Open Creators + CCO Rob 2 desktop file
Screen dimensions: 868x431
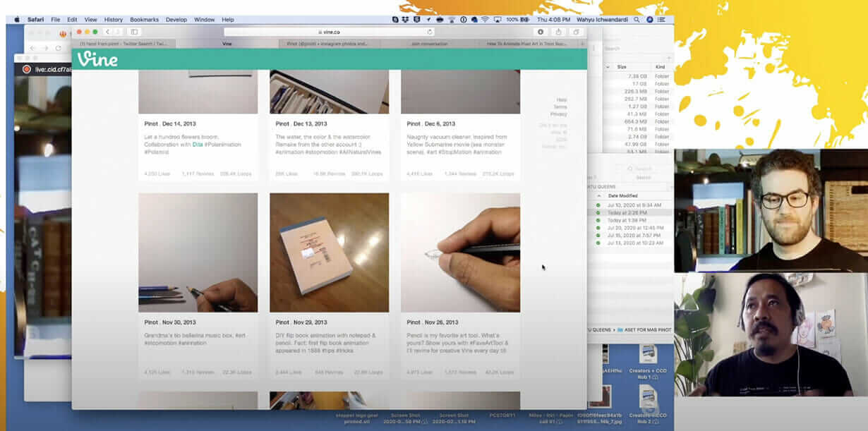click(648, 405)
